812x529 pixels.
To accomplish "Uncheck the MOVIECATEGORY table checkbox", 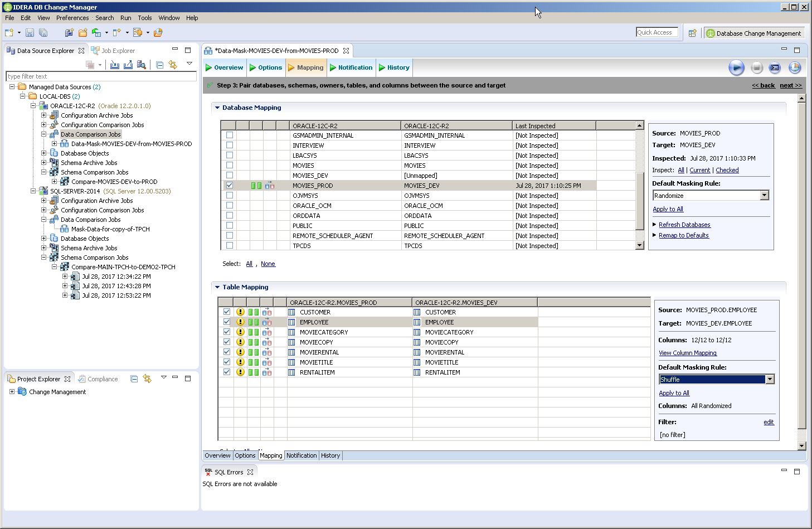I will coord(227,332).
